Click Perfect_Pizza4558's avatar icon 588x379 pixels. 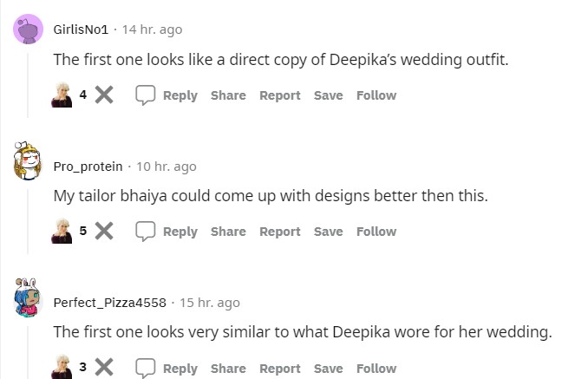[x=28, y=298]
